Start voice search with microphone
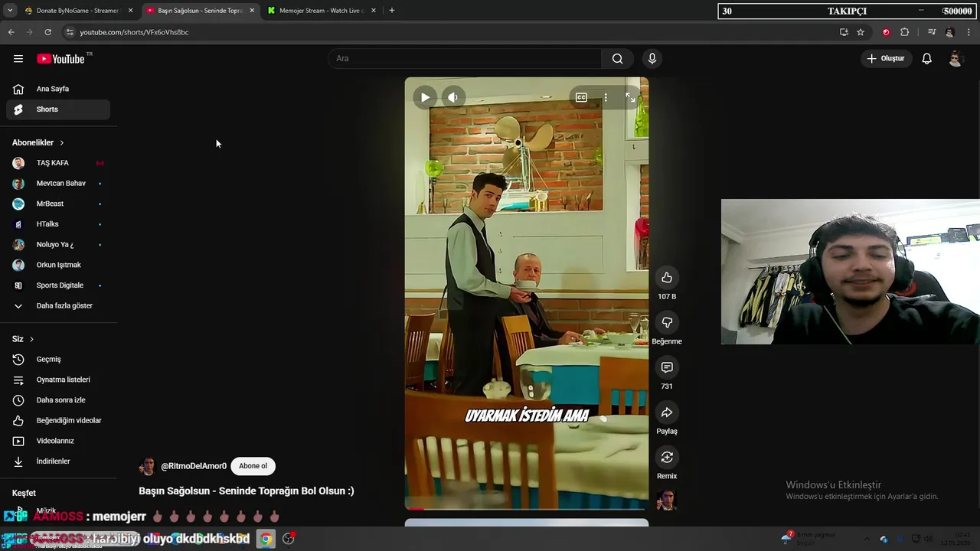This screenshot has width=980, height=551. pos(652,58)
